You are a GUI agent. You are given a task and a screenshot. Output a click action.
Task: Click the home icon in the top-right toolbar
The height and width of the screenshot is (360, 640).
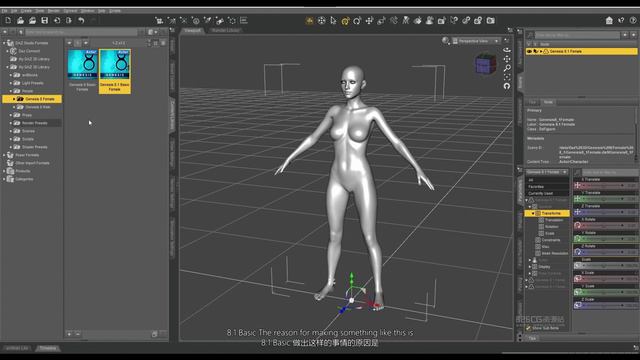pyautogui.click(x=609, y=20)
